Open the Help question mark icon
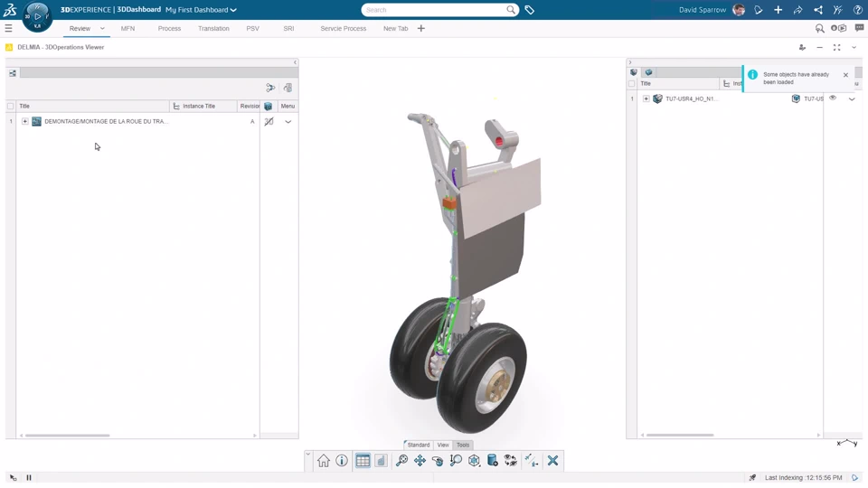Screen dimensions: 868x488 point(857,10)
